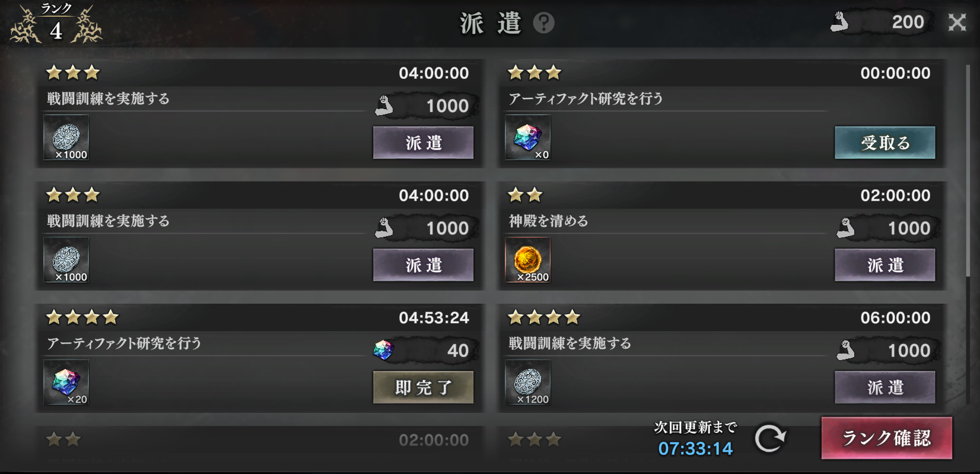
Task: Tap the rainbow crystal ×0 reward icon
Action: [527, 138]
